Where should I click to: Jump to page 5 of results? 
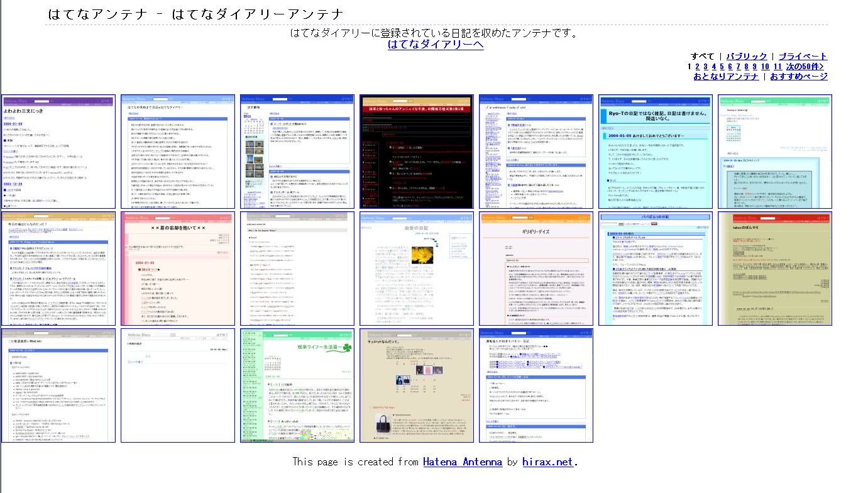click(722, 66)
